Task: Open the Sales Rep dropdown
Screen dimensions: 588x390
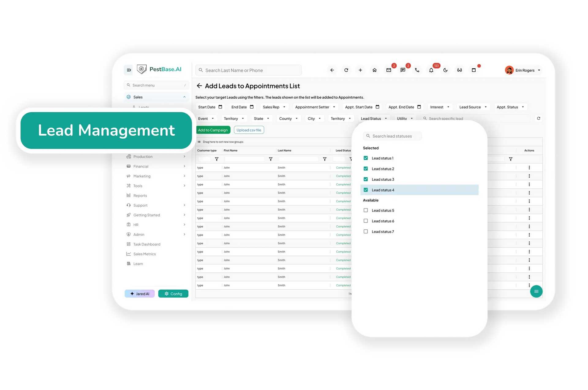Action: (274, 107)
